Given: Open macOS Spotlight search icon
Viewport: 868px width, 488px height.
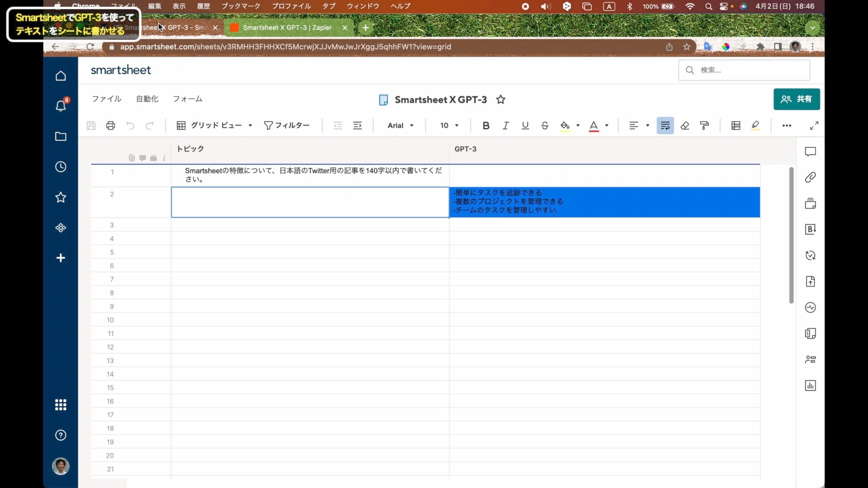Looking at the screenshot, I should pos(708,6).
